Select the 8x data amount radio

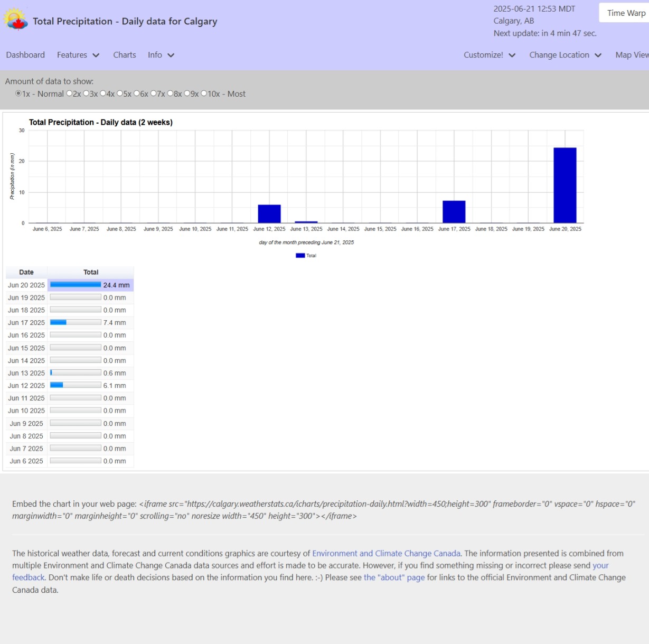click(x=171, y=94)
